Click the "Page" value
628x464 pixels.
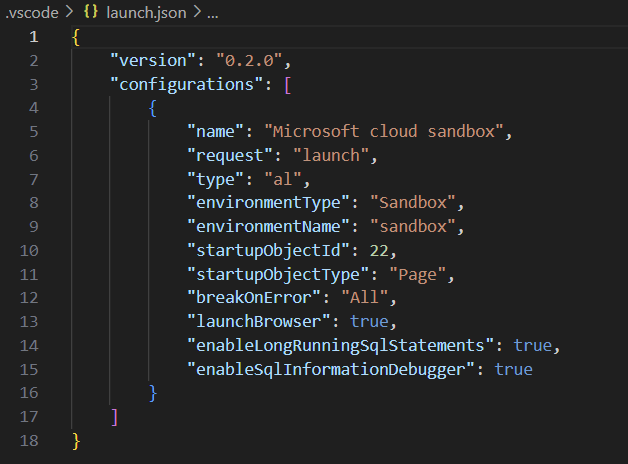point(417,275)
